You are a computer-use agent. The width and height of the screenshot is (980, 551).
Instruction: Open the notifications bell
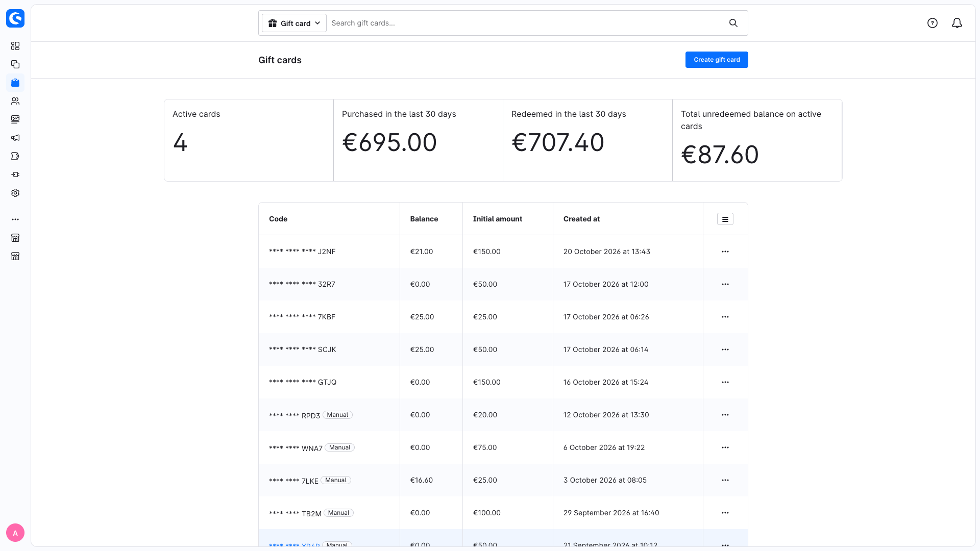[x=957, y=23]
